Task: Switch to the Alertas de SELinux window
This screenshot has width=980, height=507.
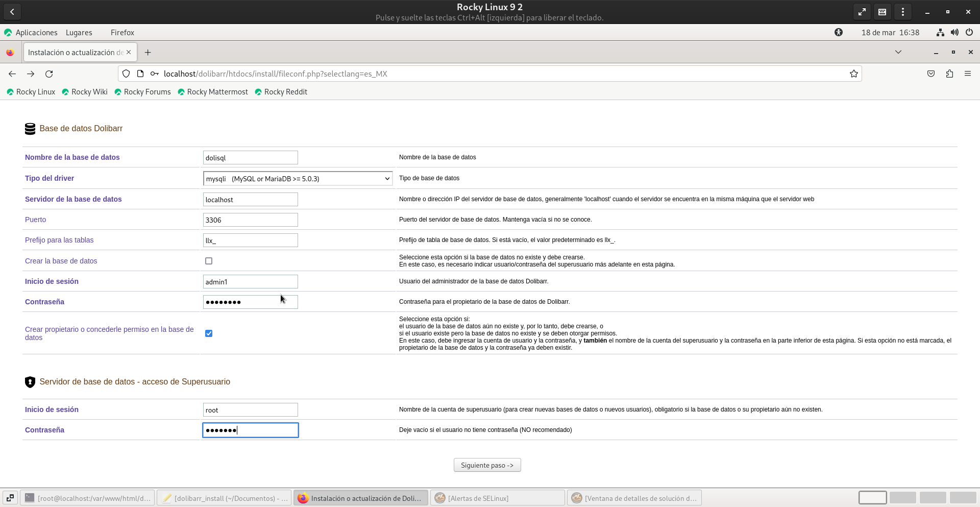Action: coord(498,498)
